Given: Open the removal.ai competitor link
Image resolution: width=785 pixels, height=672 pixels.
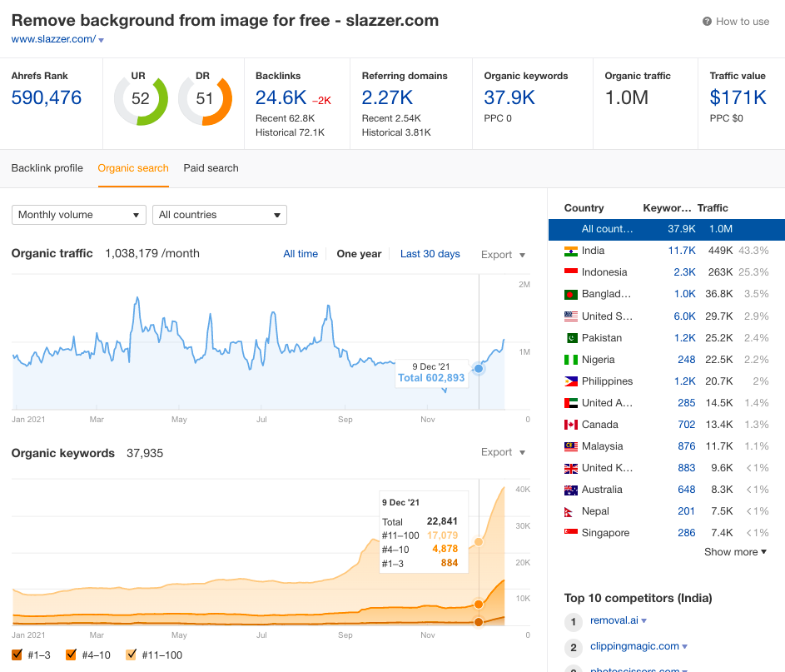Looking at the screenshot, I should click(613, 620).
